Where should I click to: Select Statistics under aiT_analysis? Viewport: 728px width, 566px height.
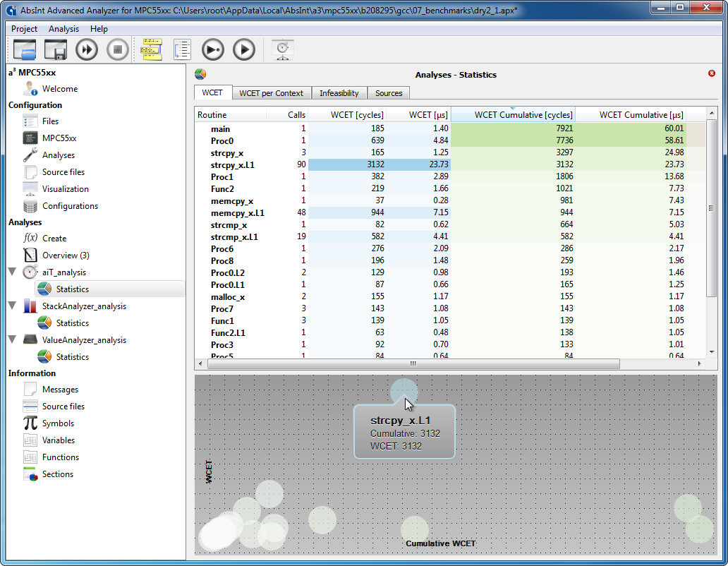pyautogui.click(x=73, y=289)
